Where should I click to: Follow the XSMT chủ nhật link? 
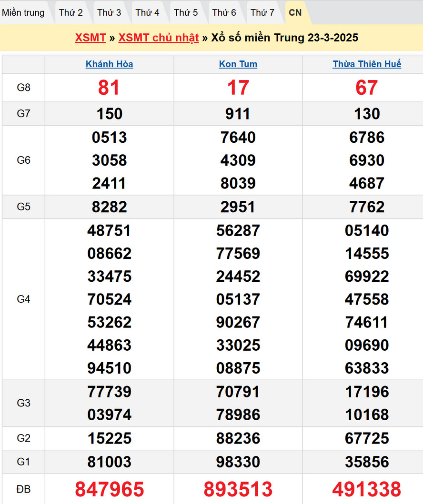click(x=158, y=38)
